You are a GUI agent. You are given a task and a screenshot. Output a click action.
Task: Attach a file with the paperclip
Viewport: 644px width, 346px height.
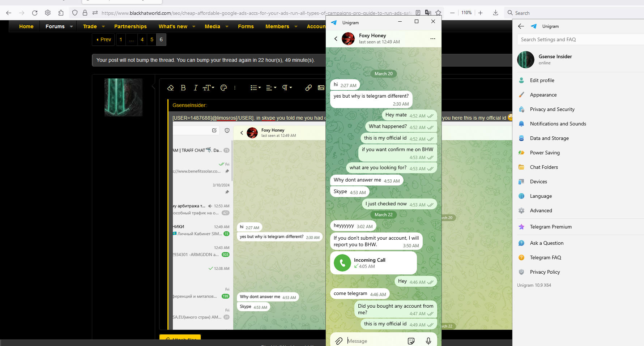pos(339,341)
